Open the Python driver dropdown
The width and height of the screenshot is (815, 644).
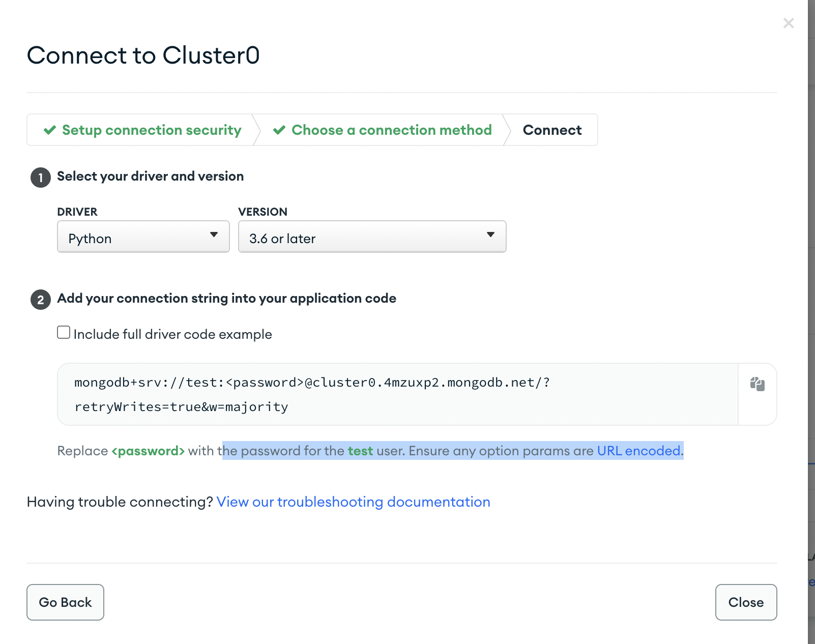point(143,237)
